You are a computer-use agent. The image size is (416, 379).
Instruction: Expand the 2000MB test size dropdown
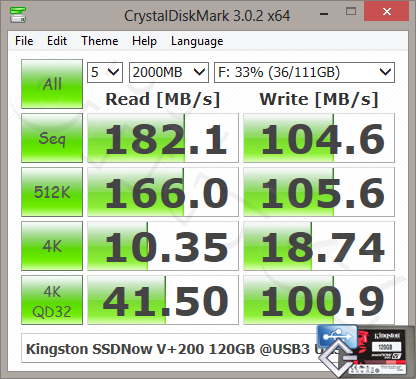pyautogui.click(x=169, y=72)
